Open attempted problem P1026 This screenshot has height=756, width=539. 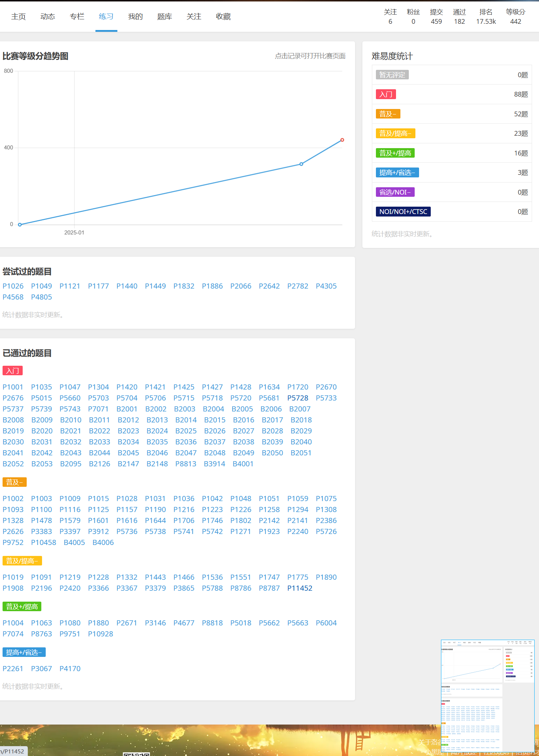coord(13,286)
